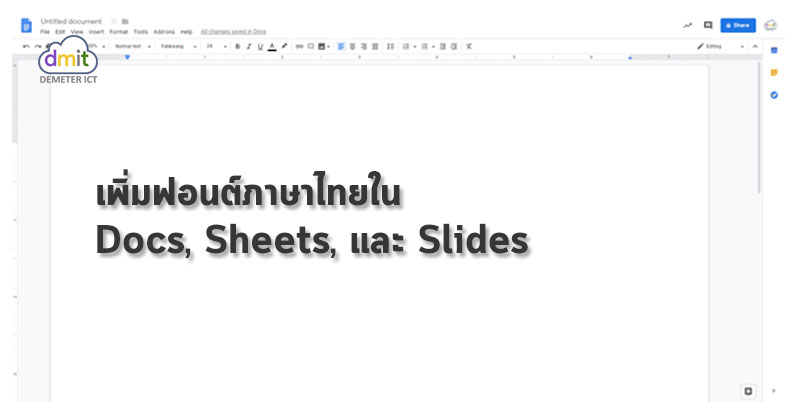Open the View menu
The width and height of the screenshot is (800, 420).
pyautogui.click(x=77, y=32)
